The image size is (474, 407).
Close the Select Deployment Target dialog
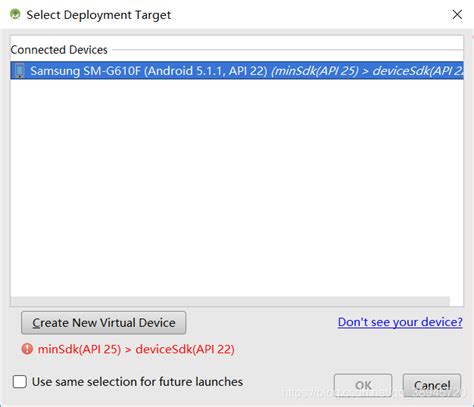[457, 14]
